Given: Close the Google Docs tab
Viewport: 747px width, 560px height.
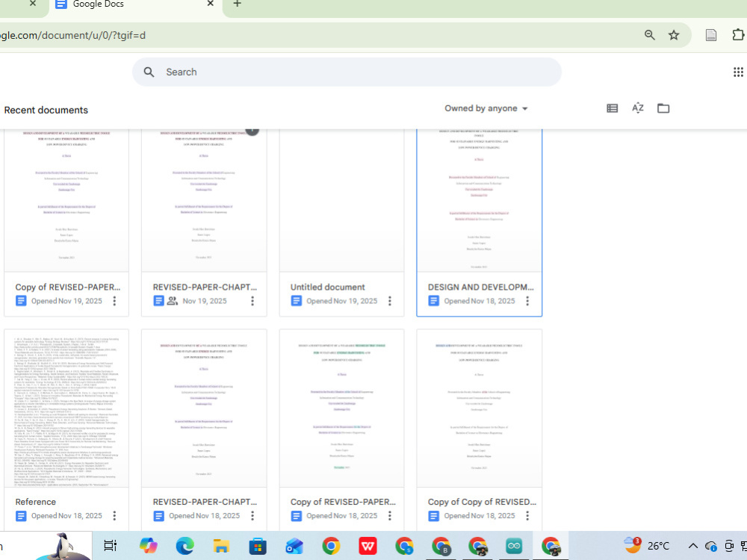Looking at the screenshot, I should point(211,4).
